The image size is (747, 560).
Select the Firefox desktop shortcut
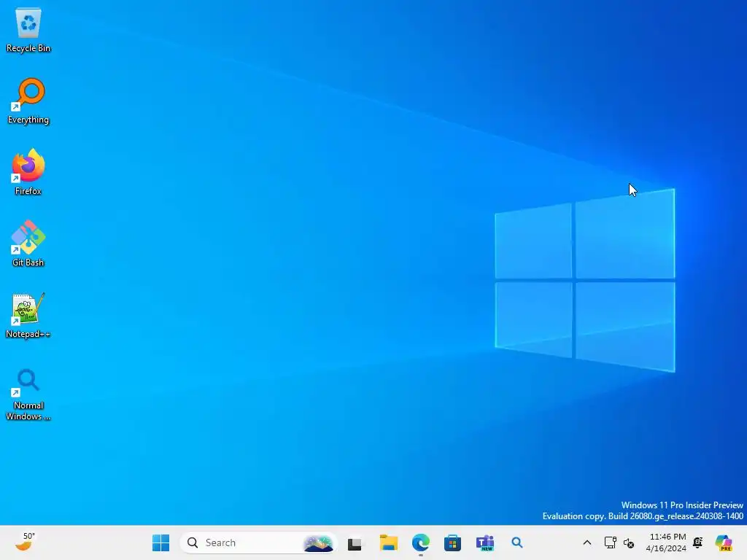coord(28,172)
